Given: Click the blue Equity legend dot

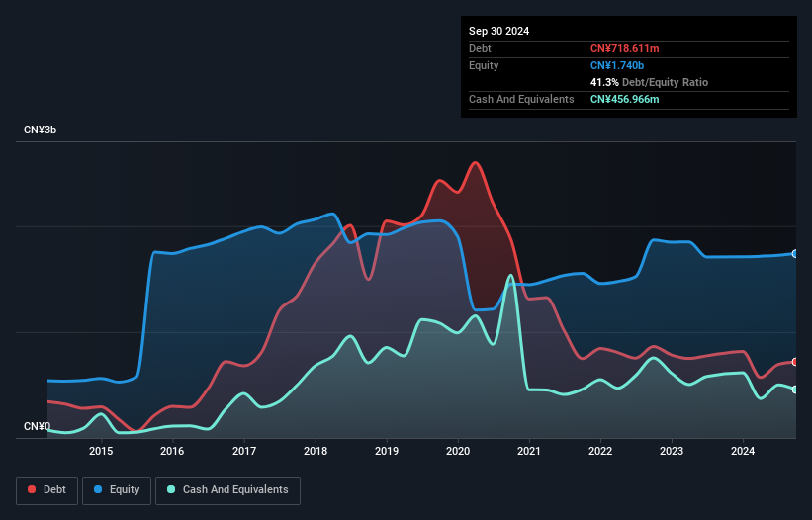Looking at the screenshot, I should pos(98,489).
